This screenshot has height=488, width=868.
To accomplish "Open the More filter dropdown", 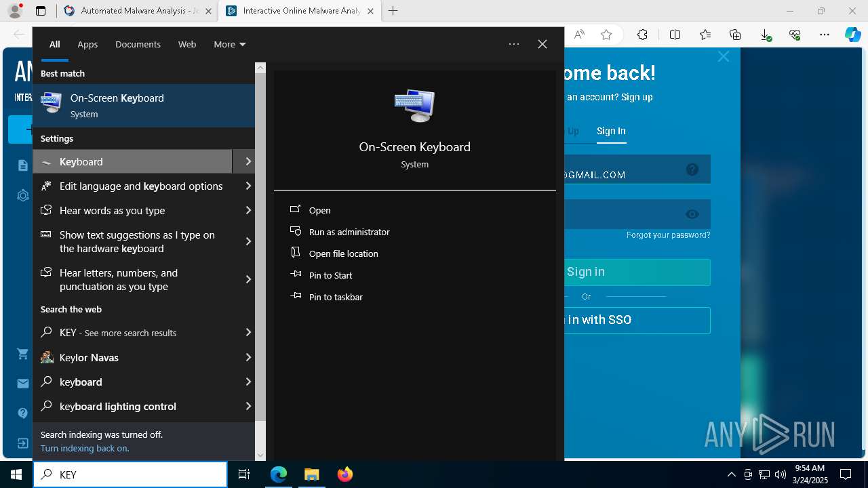I will 229,44.
